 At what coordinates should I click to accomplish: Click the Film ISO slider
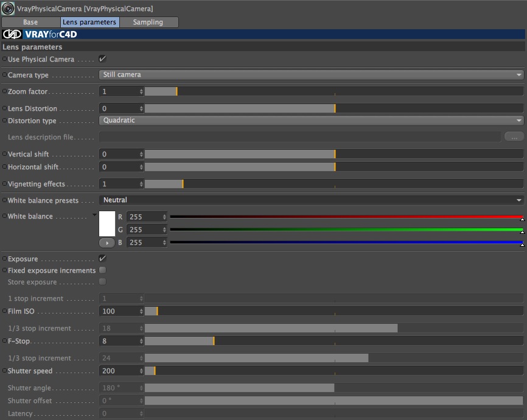tap(333, 311)
